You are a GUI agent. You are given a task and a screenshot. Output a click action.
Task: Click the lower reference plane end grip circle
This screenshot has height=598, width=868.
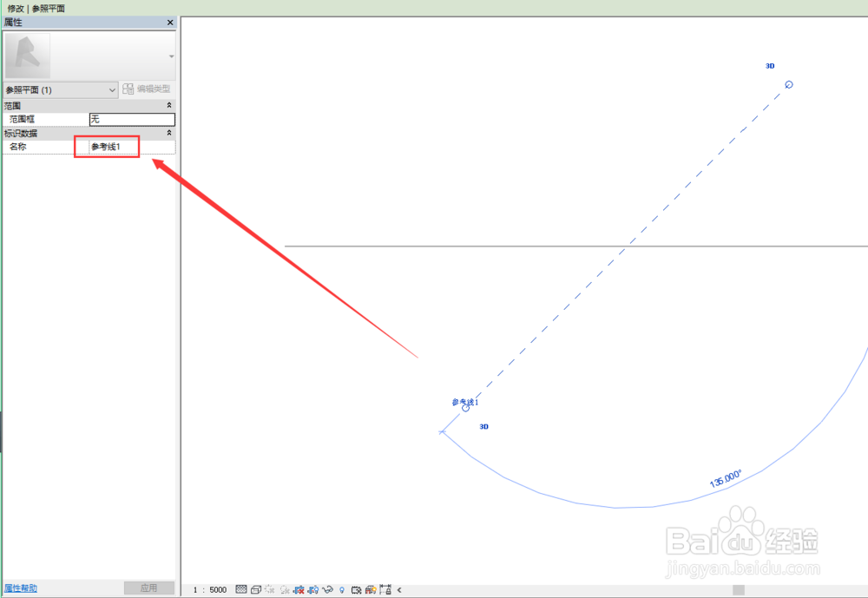465,408
